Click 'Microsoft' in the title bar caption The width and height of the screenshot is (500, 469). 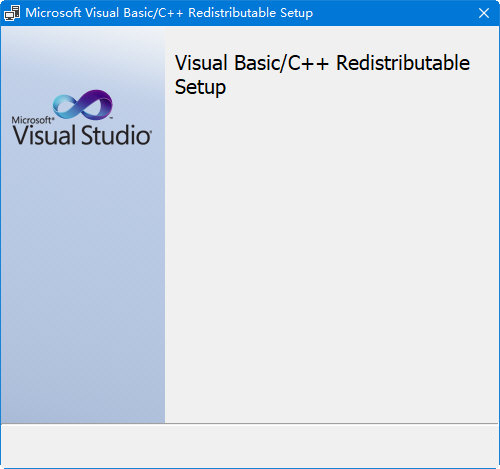53,13
